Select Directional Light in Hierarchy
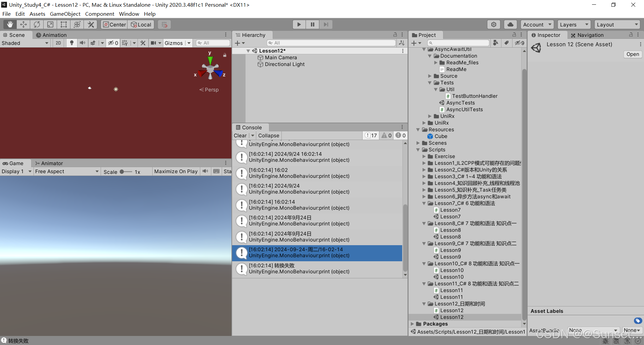Viewport: 644px width, 345px height. point(284,64)
